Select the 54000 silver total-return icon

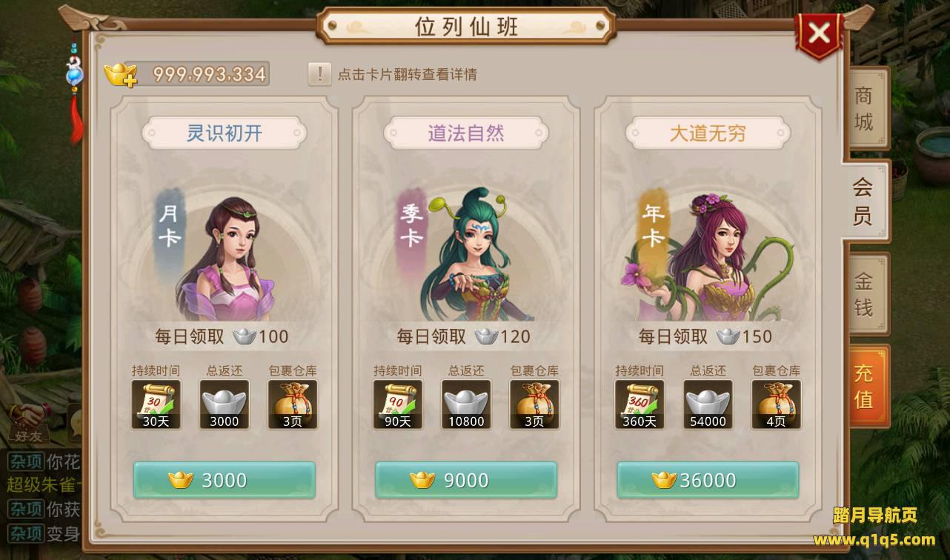pos(708,404)
